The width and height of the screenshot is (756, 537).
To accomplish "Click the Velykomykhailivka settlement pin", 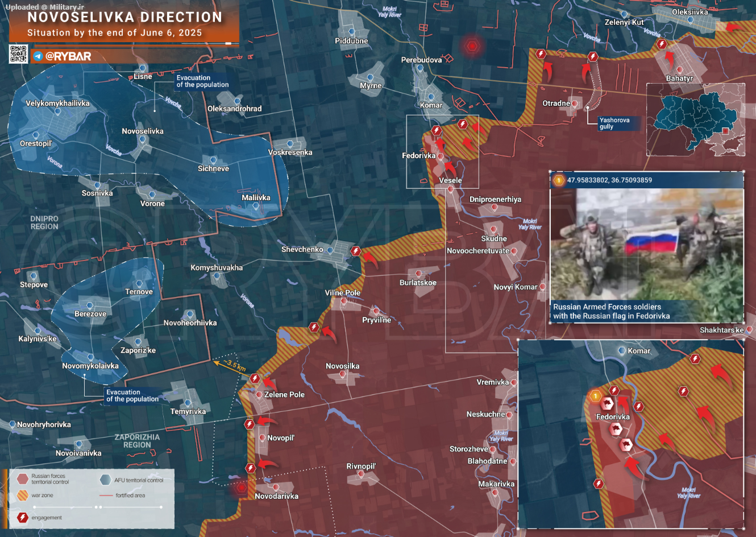I will pyautogui.click(x=57, y=112).
